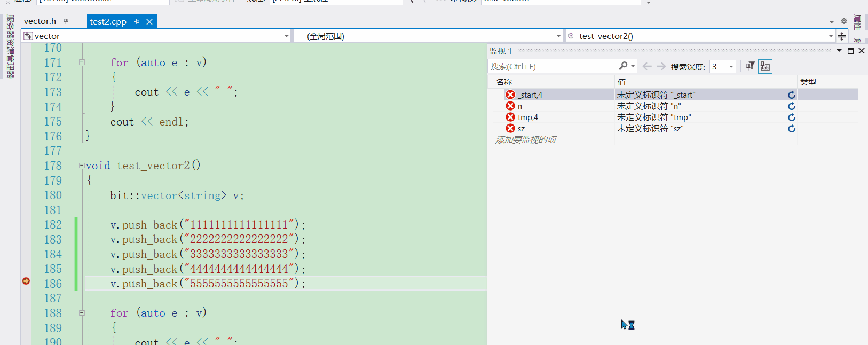The image size is (868, 345).
Task: Close the test2.cpp tab
Action: pos(149,21)
